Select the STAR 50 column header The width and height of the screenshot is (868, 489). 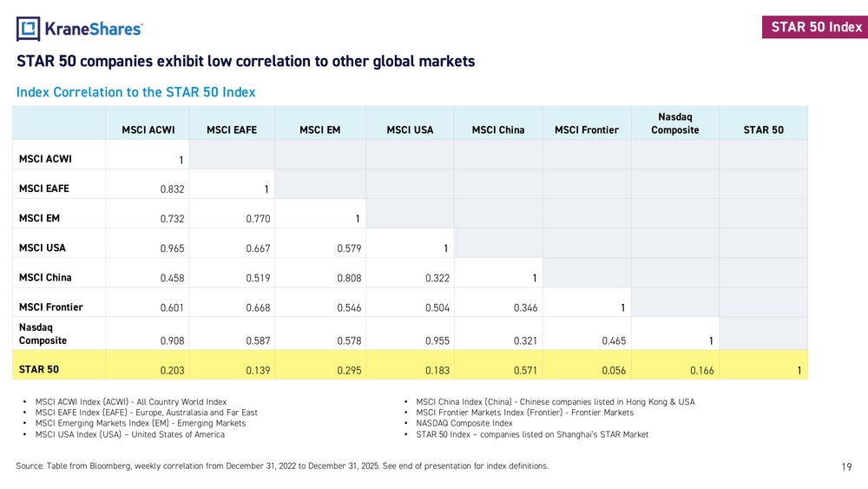[763, 130]
